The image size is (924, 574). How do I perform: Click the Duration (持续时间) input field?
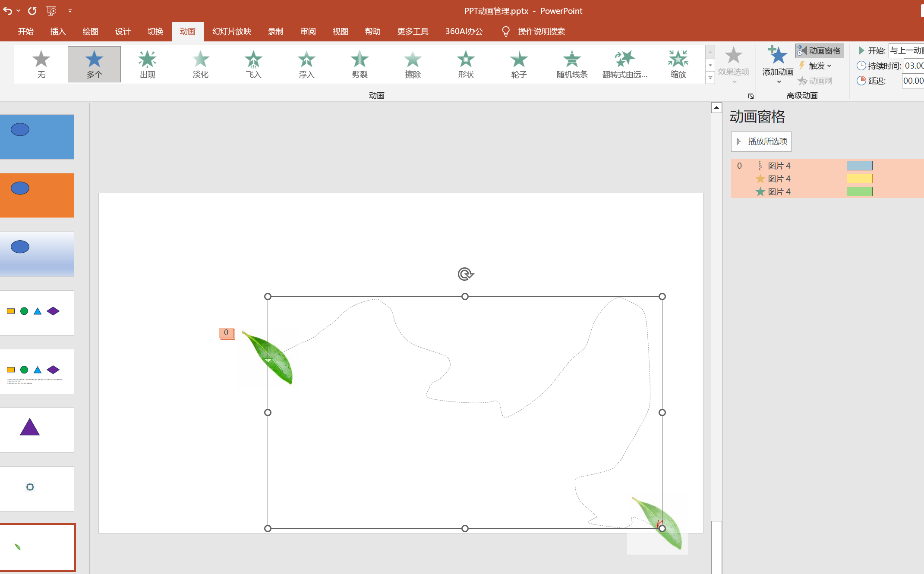coord(913,66)
